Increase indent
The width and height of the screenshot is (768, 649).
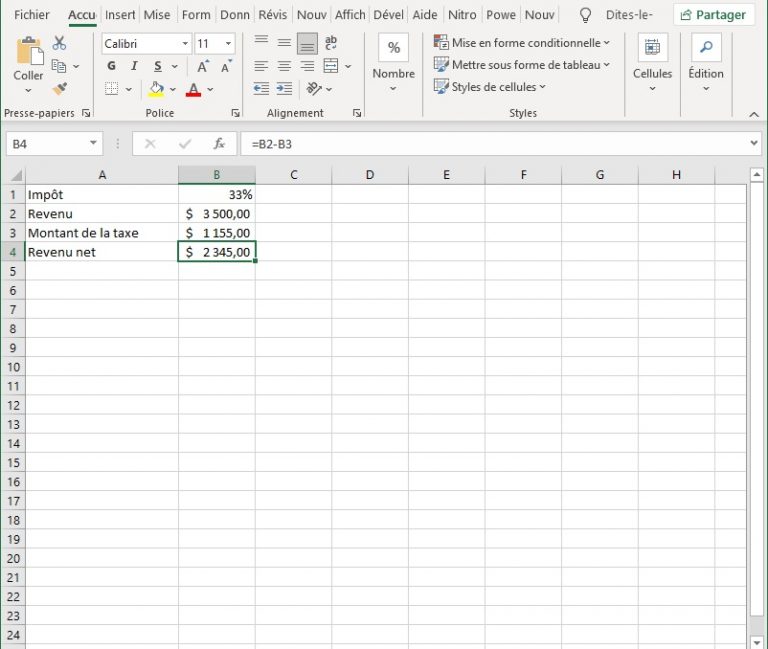[x=284, y=89]
